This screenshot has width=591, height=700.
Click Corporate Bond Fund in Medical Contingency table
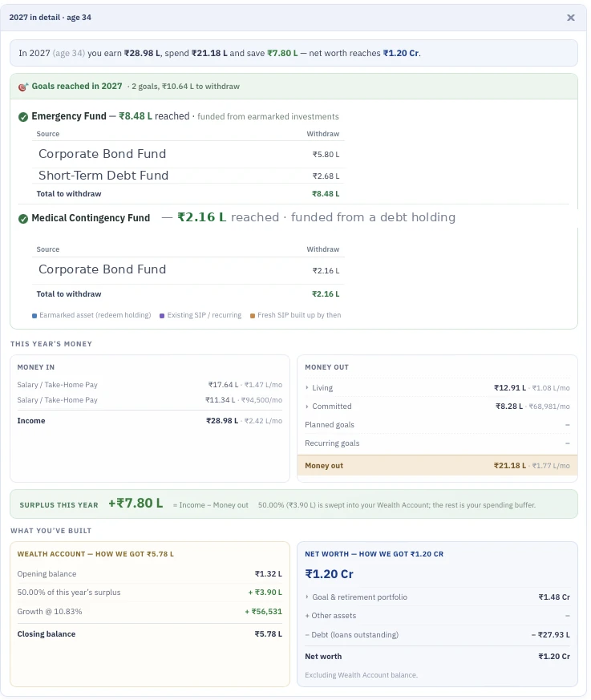(x=102, y=269)
